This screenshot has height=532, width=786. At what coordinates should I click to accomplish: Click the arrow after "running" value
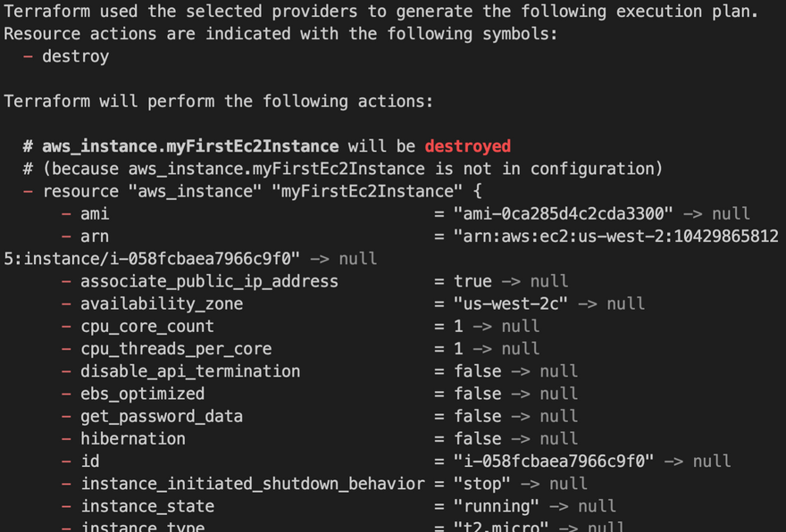(x=558, y=506)
